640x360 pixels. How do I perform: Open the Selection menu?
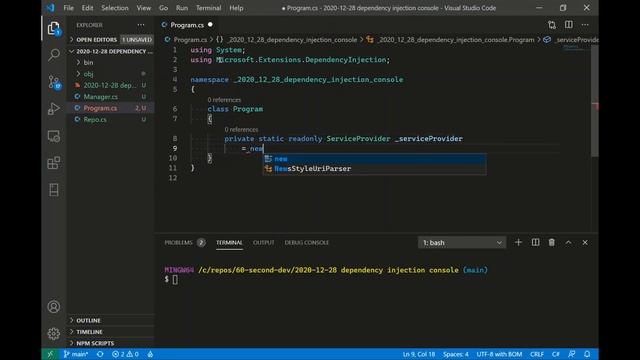click(x=115, y=8)
